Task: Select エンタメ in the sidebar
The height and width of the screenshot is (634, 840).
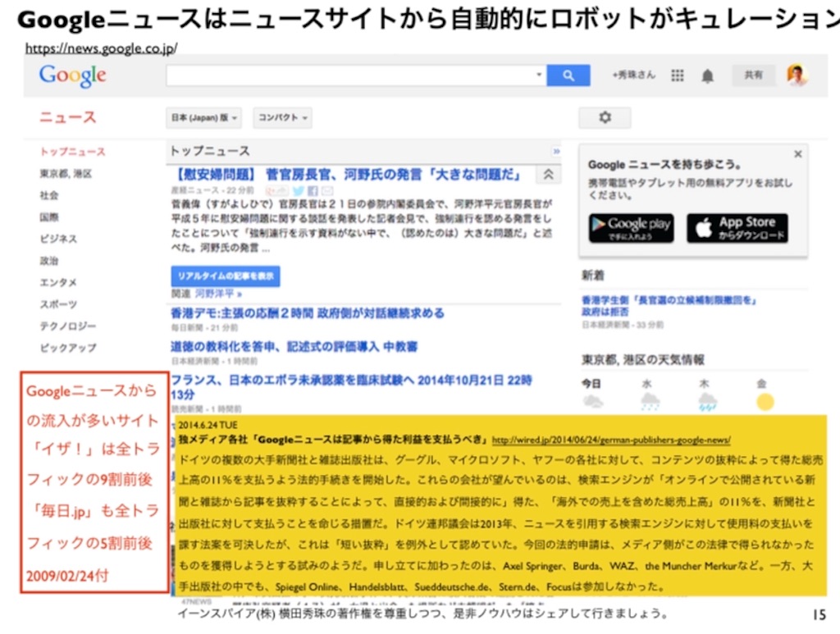Action: (58, 282)
